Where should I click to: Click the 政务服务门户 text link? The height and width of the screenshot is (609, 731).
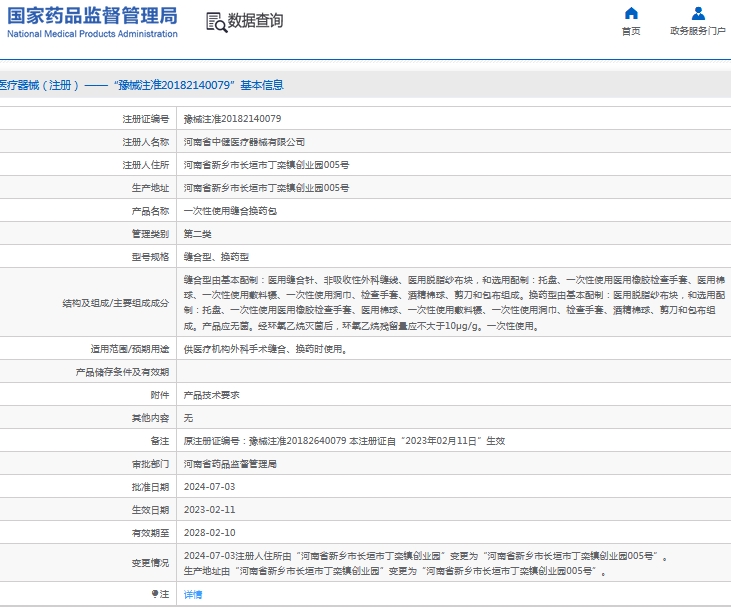coord(698,31)
